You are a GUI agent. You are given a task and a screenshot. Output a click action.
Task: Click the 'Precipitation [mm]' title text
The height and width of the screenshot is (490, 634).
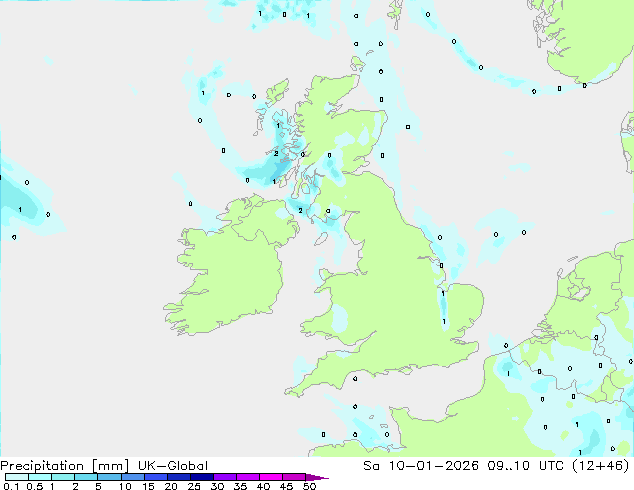64,466
